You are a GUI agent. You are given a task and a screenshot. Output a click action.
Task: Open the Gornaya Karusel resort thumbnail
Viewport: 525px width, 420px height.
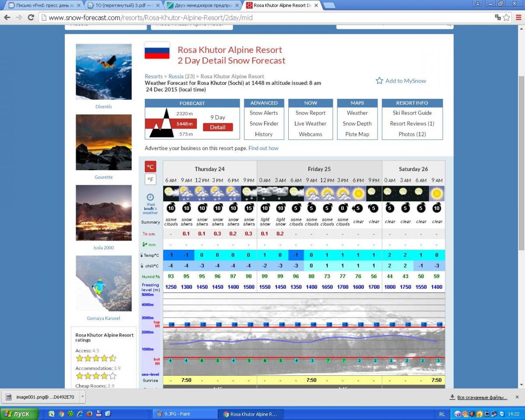104,283
